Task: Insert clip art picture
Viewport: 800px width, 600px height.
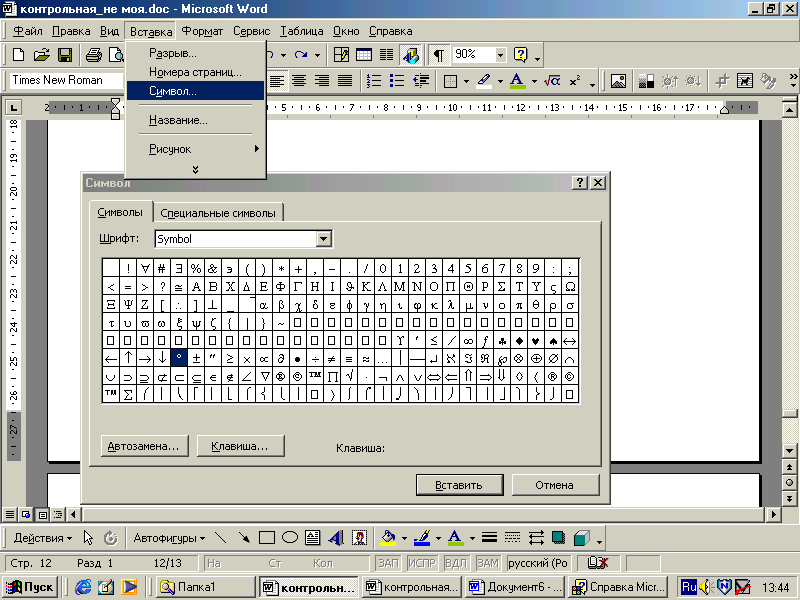Action: pos(360,537)
